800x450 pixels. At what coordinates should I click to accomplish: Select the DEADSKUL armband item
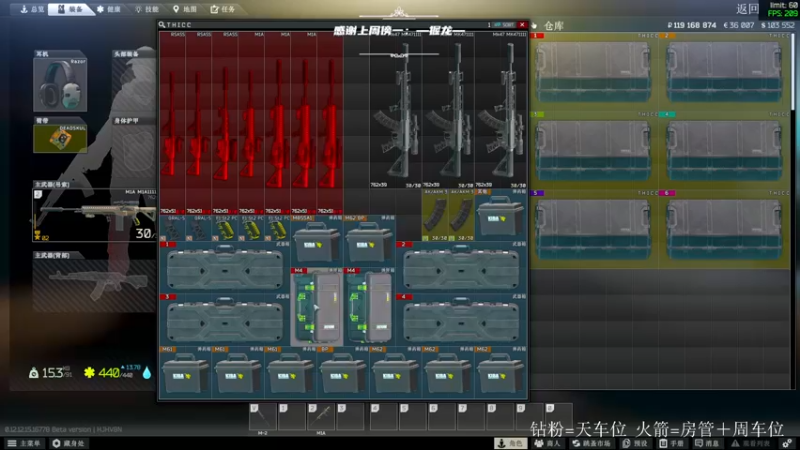click(60, 138)
